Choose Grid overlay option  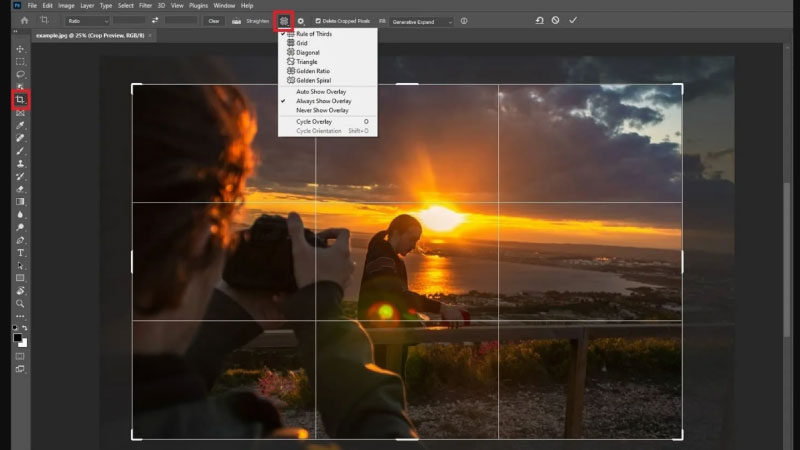[328, 43]
